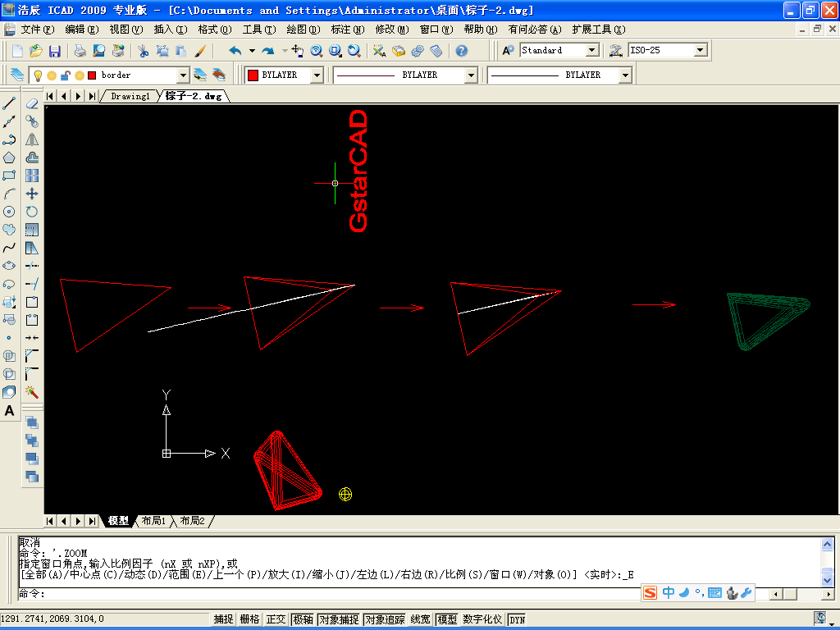This screenshot has height=630, width=840.
Task: Open the 标注(N) menu
Action: pos(348,30)
